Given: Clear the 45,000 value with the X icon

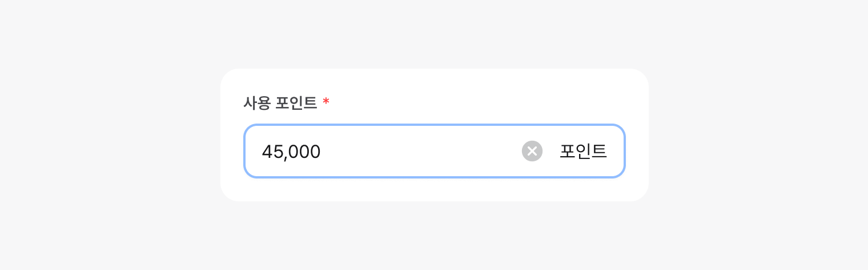Looking at the screenshot, I should (532, 151).
